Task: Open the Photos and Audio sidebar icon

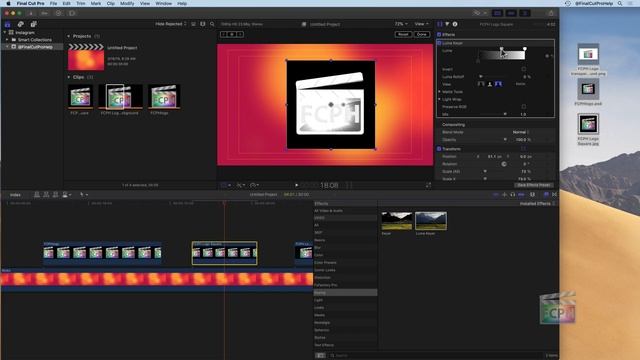Action: point(20,24)
